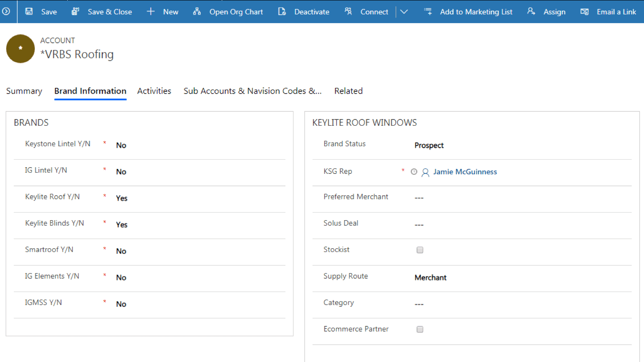Click the empty Preferred Merchant lookup field
644x362 pixels.
[x=419, y=198]
